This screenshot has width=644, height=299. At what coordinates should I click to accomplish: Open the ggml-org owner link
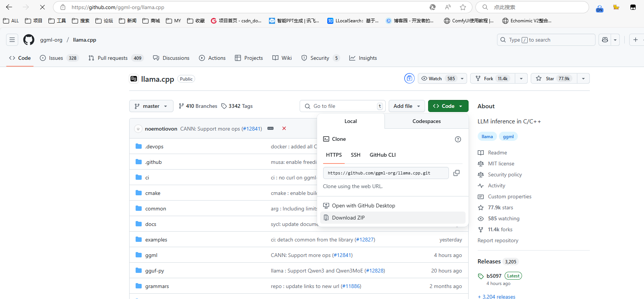51,40
